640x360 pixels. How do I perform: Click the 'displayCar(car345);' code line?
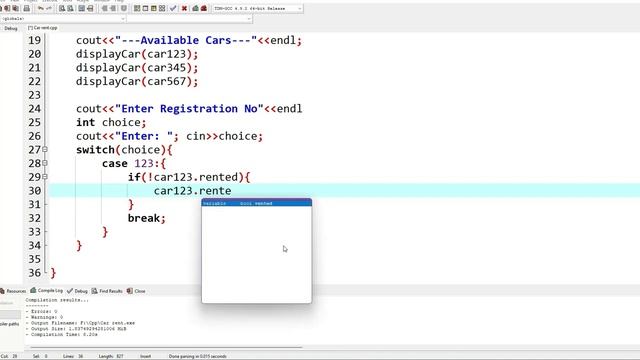137,68
